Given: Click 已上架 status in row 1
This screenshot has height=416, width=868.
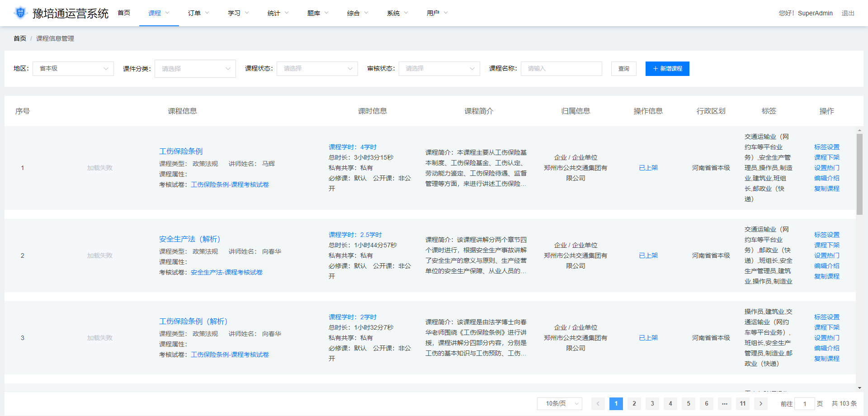Looking at the screenshot, I should coord(648,168).
